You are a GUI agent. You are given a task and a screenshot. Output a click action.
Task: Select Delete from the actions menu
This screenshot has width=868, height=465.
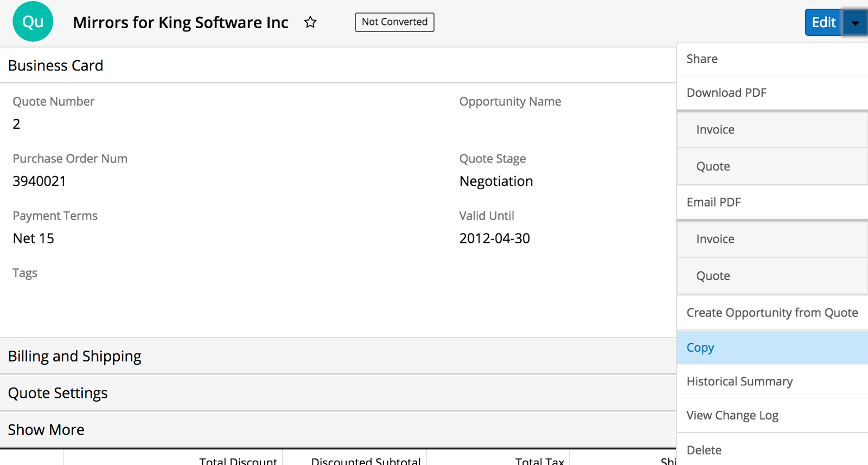tap(704, 450)
